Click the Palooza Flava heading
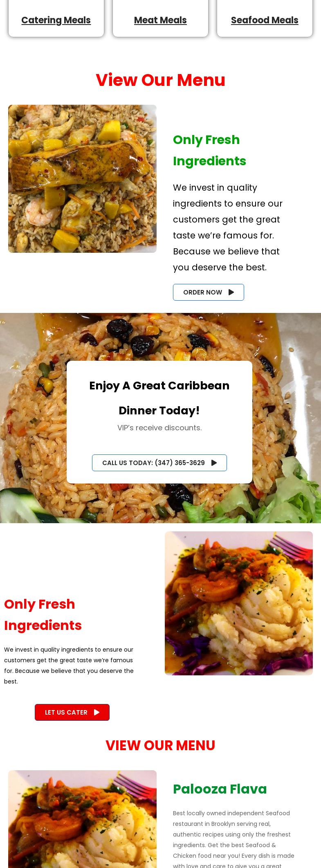The width and height of the screenshot is (321, 868). coord(220,789)
